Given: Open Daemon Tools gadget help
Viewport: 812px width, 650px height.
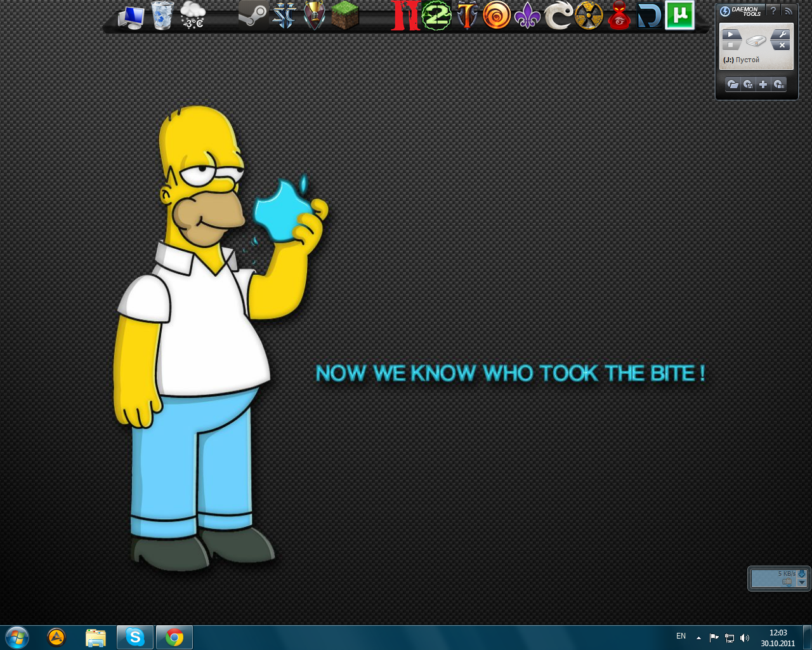Looking at the screenshot, I should click(x=773, y=11).
